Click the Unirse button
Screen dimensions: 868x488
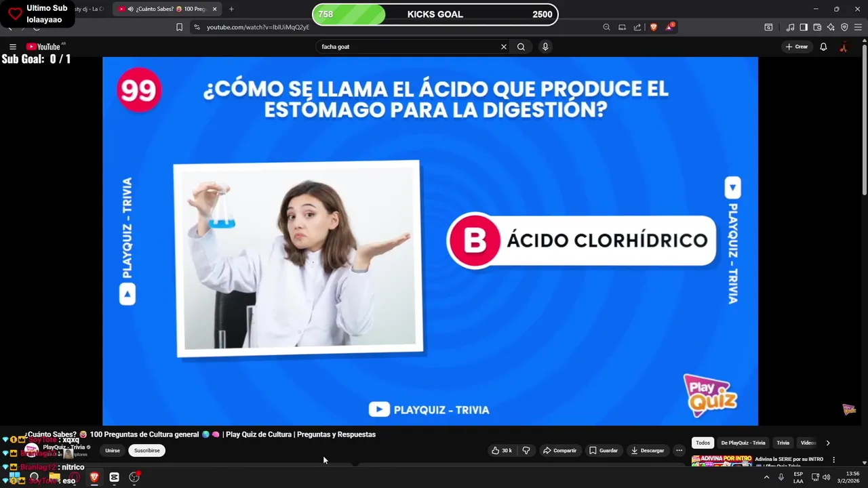(113, 451)
